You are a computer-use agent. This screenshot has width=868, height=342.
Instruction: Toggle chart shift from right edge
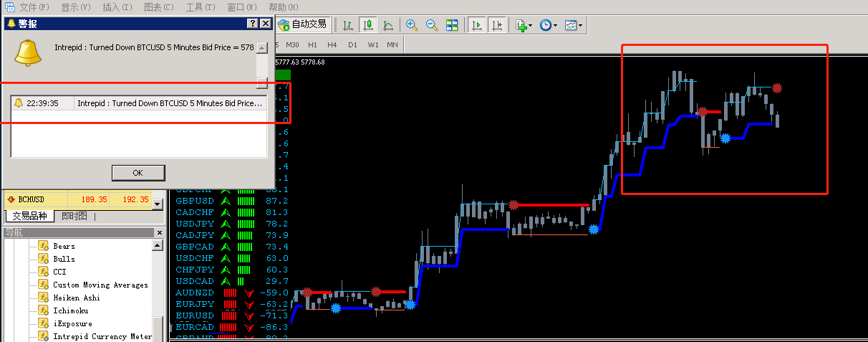point(496,25)
